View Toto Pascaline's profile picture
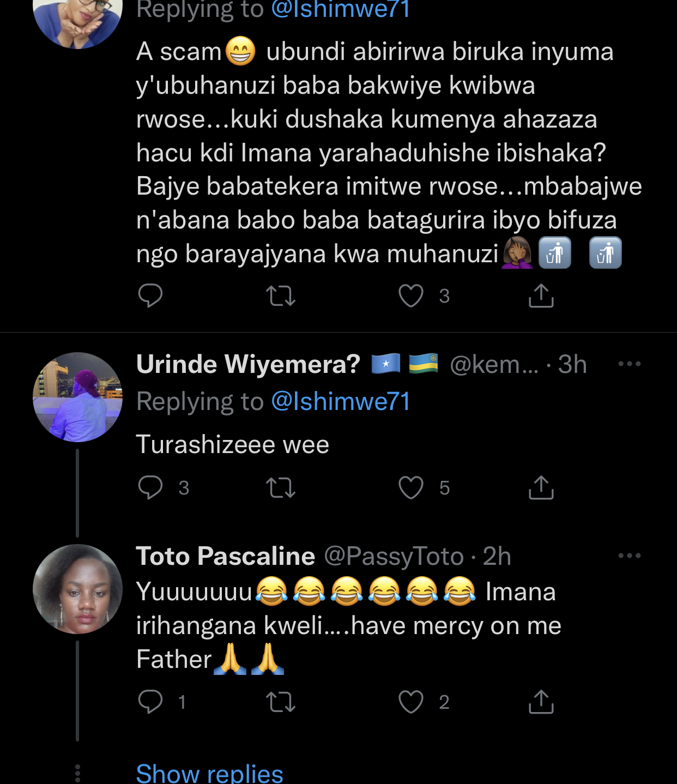677x784 pixels. (x=77, y=589)
